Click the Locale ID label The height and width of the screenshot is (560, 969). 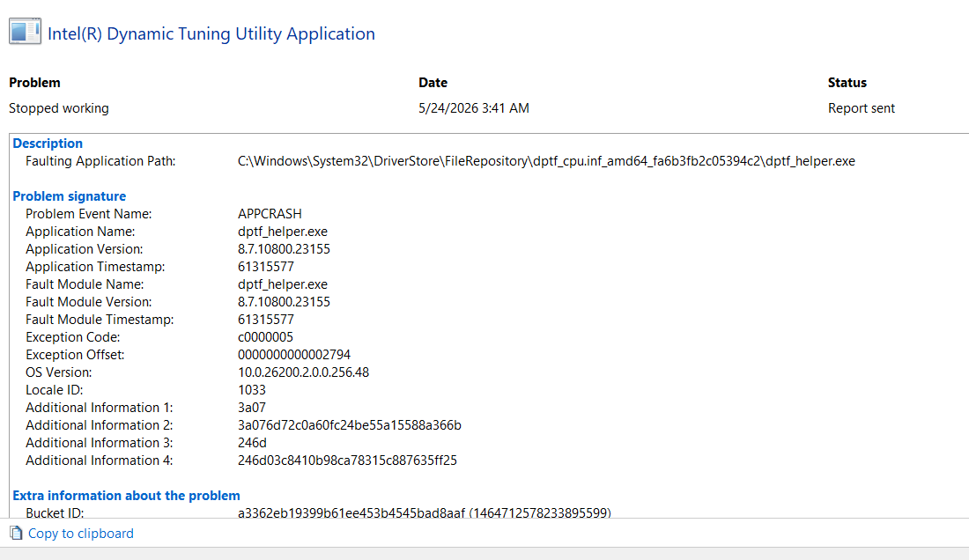55,390
